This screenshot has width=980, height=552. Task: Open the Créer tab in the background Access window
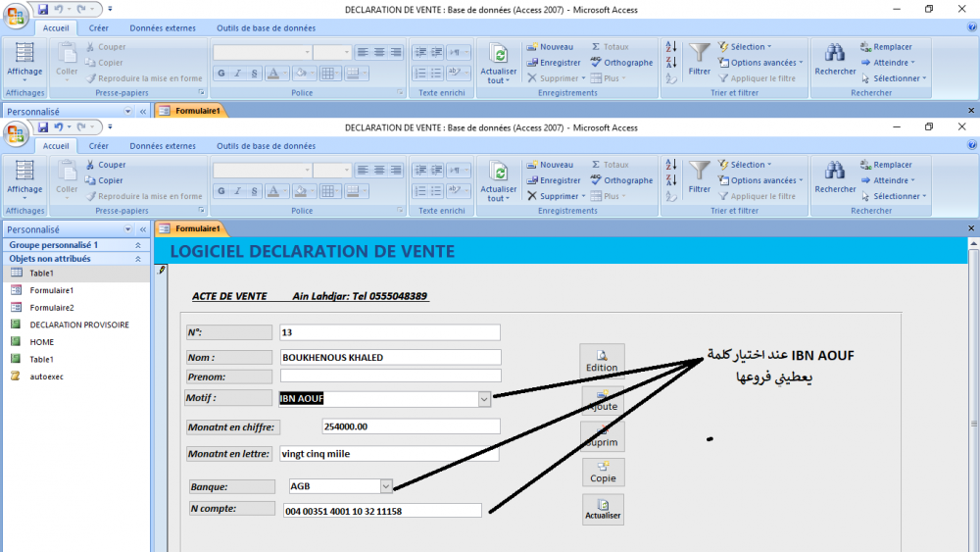pyautogui.click(x=98, y=28)
